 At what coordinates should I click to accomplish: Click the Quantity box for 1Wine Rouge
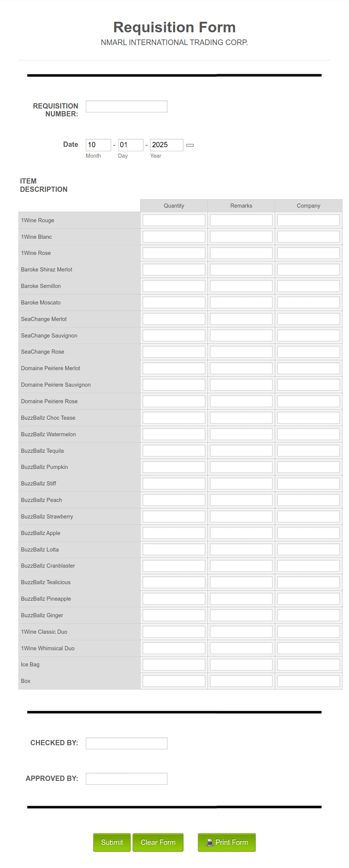click(x=173, y=220)
